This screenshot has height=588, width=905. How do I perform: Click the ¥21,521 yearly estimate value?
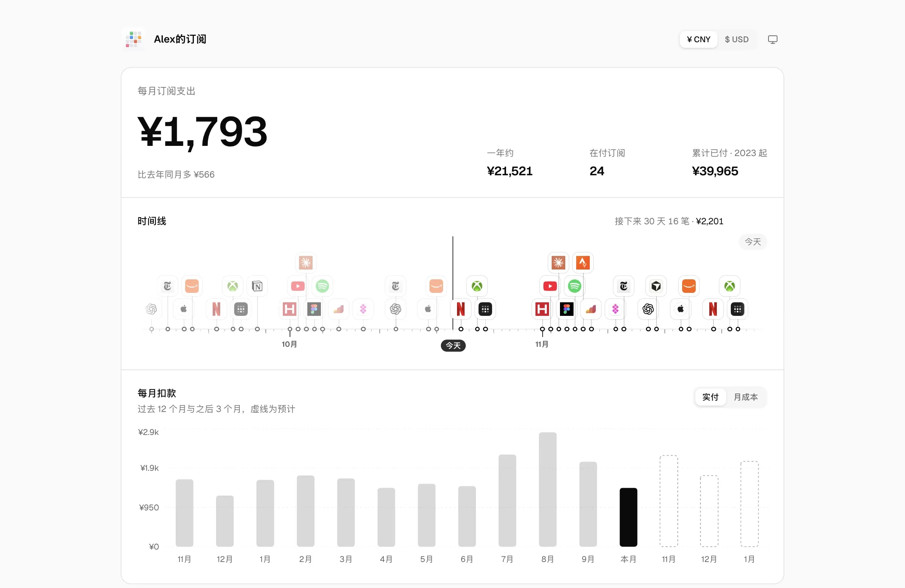pyautogui.click(x=509, y=171)
